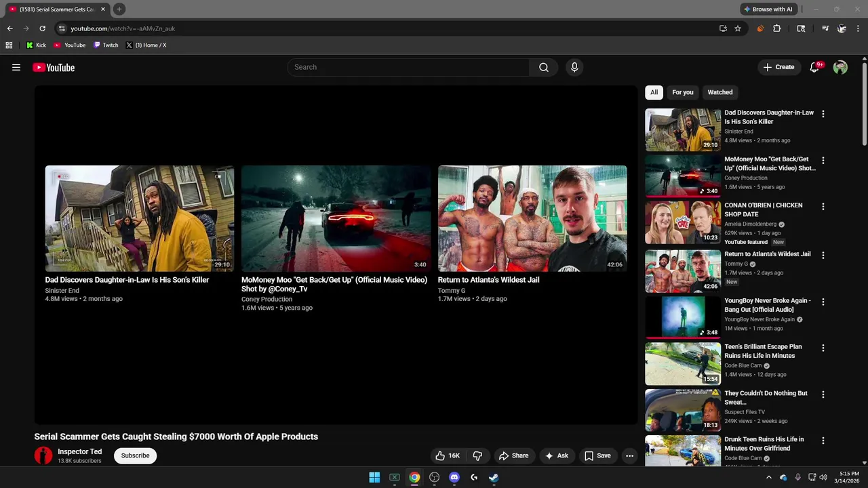This screenshot has width=868, height=488.
Task: Open options for They Couldn't Do Nothing video
Action: 823,394
